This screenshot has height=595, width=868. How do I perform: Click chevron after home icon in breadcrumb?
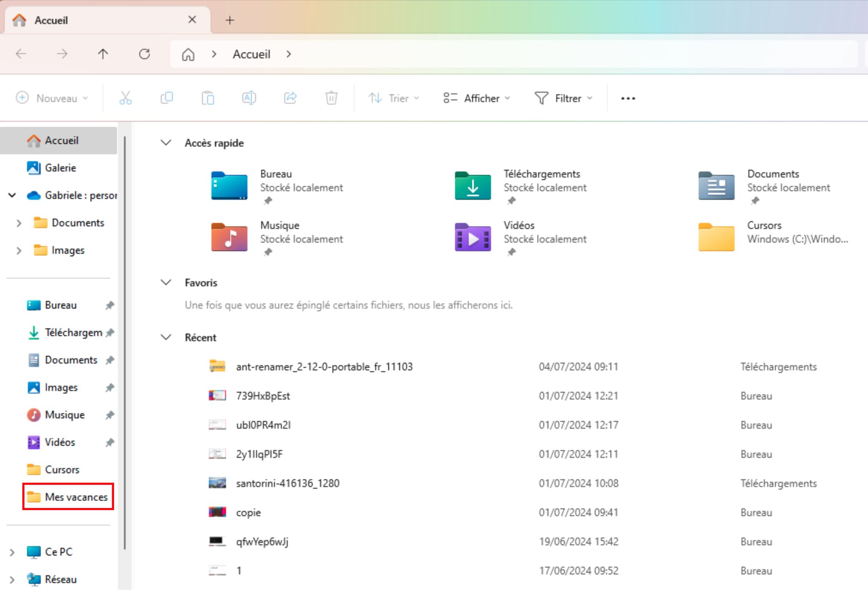pos(214,54)
